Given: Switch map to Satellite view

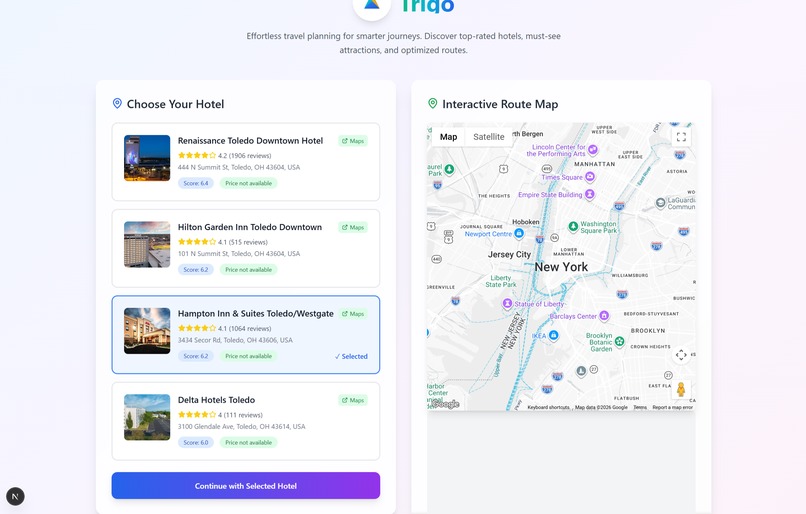Looking at the screenshot, I should (488, 137).
